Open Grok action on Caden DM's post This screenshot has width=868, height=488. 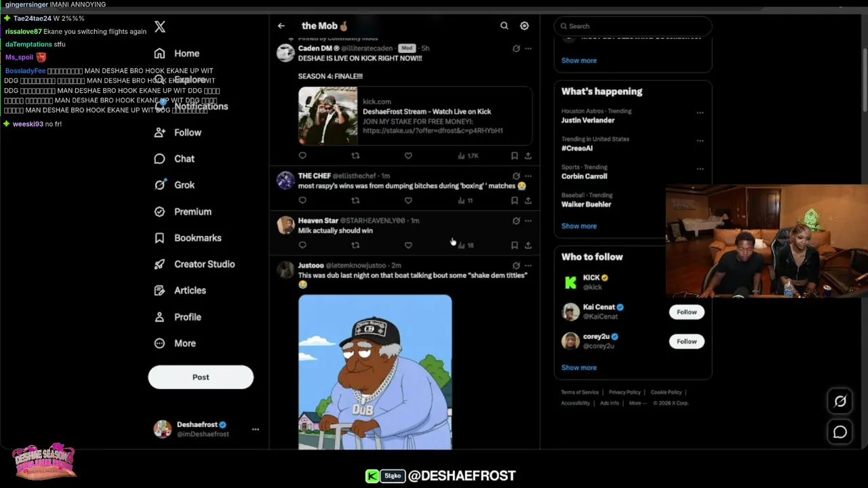tap(516, 49)
